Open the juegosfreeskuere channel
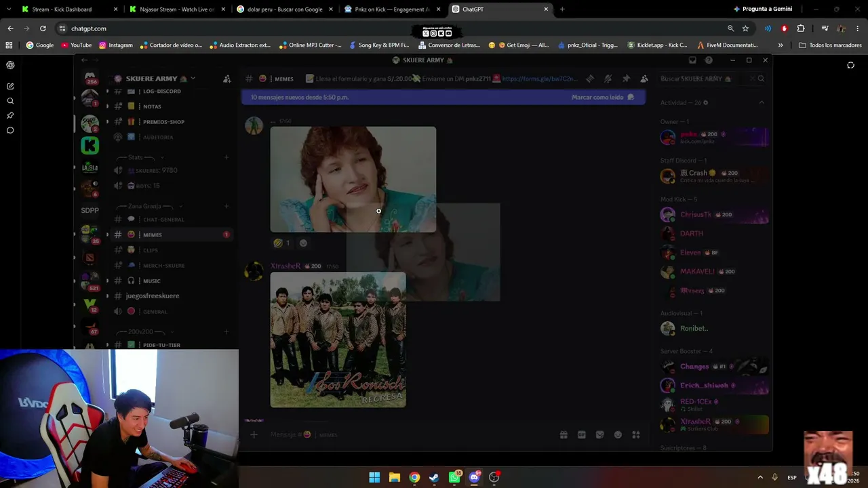Viewport: 868px width, 488px height. (172, 296)
